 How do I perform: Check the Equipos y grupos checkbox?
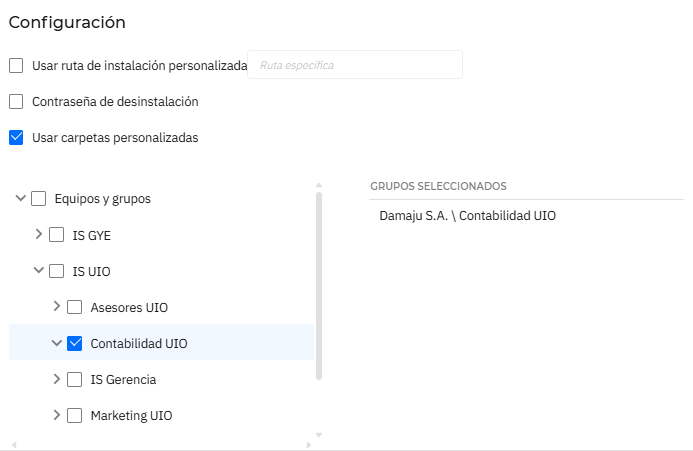coord(39,199)
